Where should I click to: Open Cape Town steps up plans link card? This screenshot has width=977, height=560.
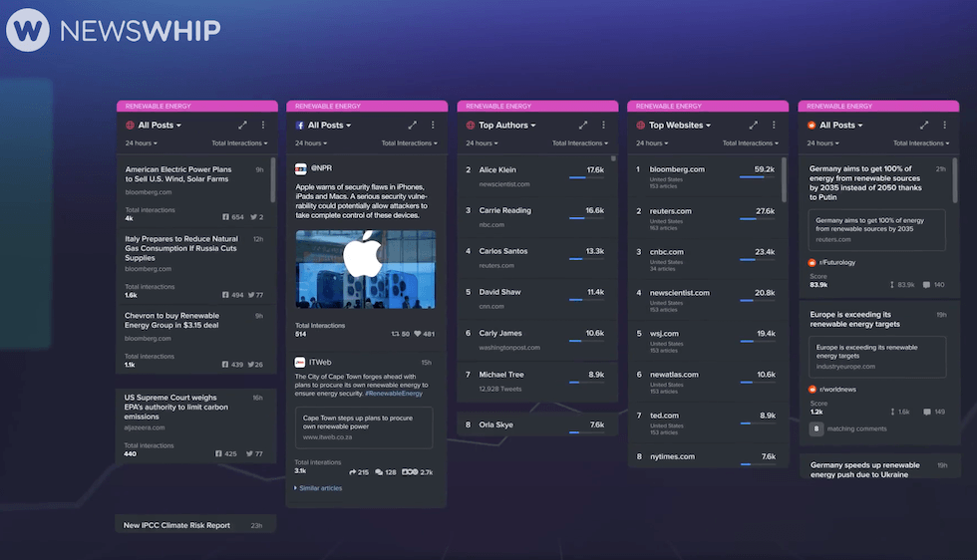364,427
